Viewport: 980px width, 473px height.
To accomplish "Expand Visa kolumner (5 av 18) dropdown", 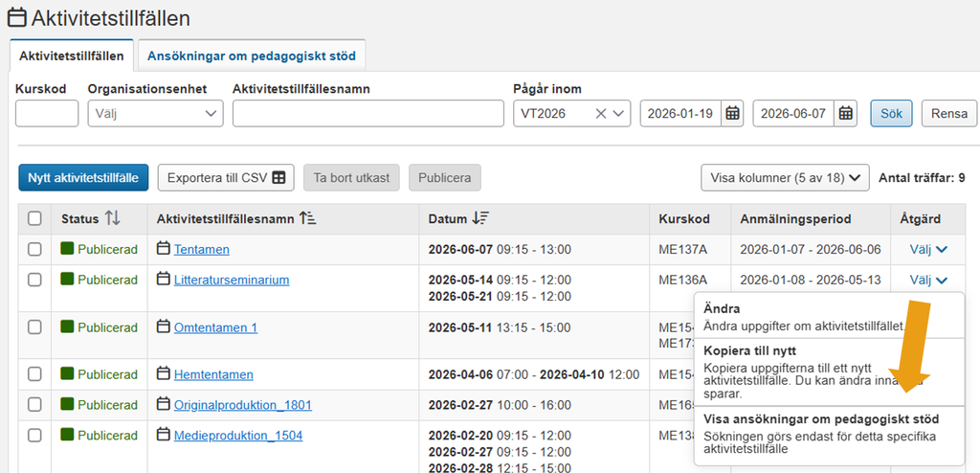I will tap(785, 178).
